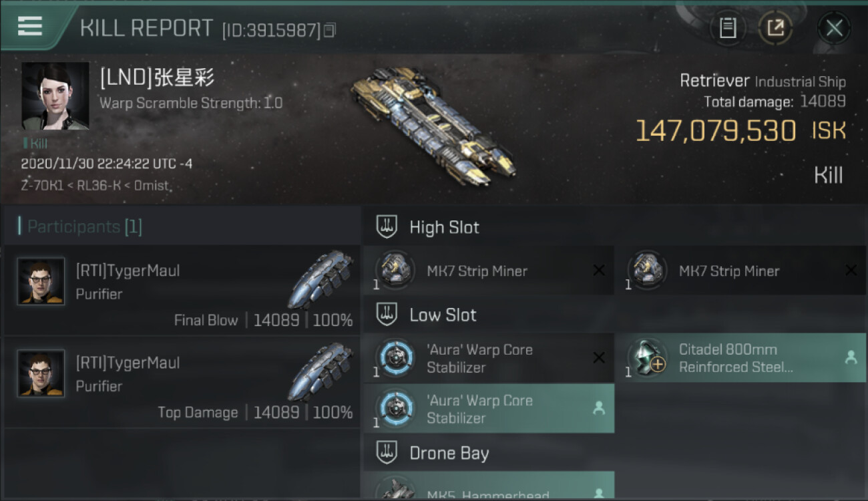Open the hamburger menu at top left
This screenshot has width=868, height=501.
coord(30,27)
